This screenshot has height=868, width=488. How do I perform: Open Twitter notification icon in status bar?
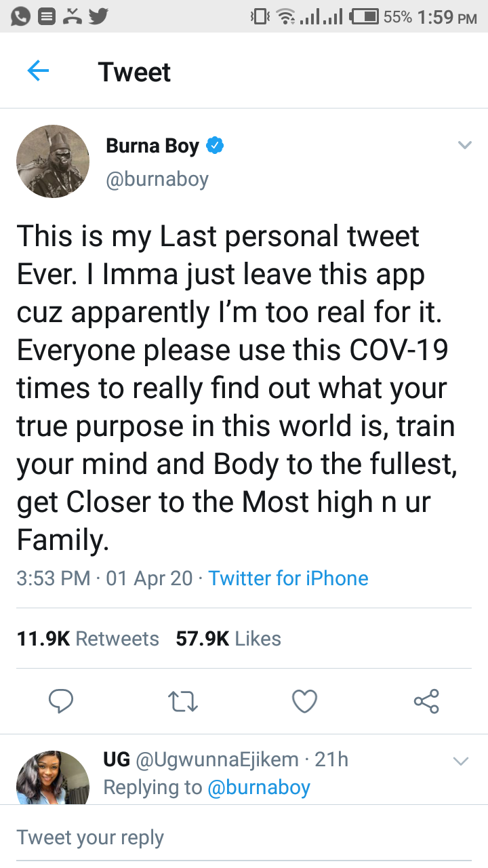click(x=98, y=16)
